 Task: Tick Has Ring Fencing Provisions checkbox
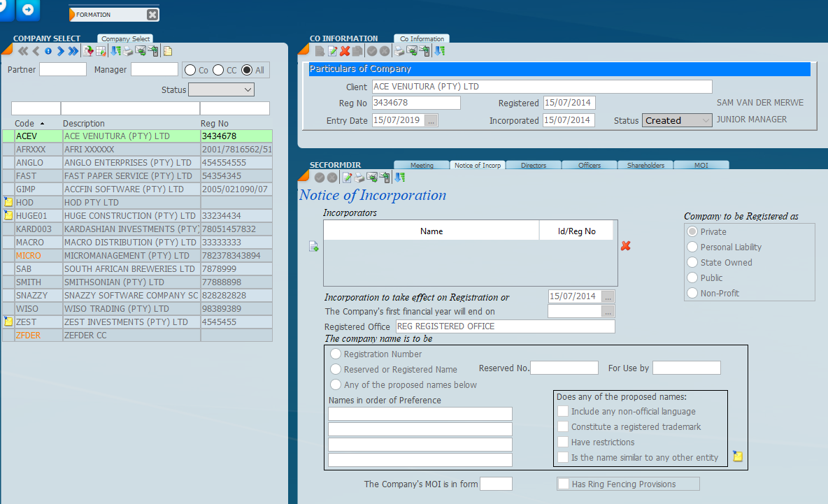click(564, 484)
